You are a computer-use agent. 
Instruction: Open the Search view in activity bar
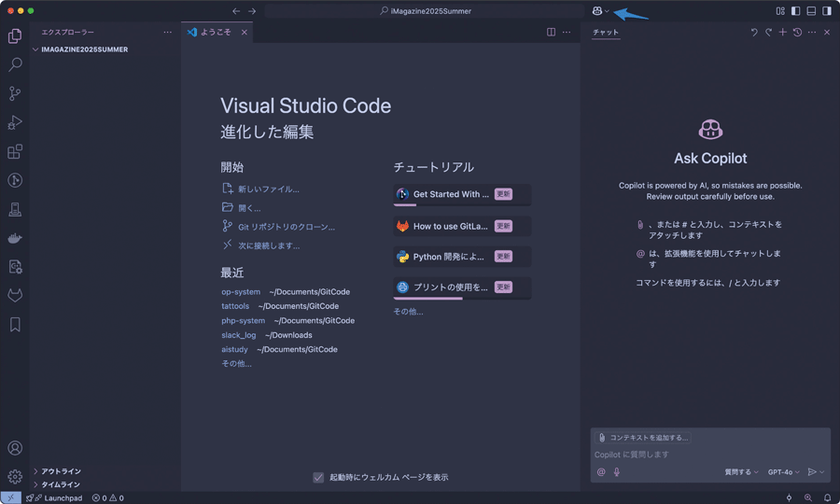tap(15, 64)
